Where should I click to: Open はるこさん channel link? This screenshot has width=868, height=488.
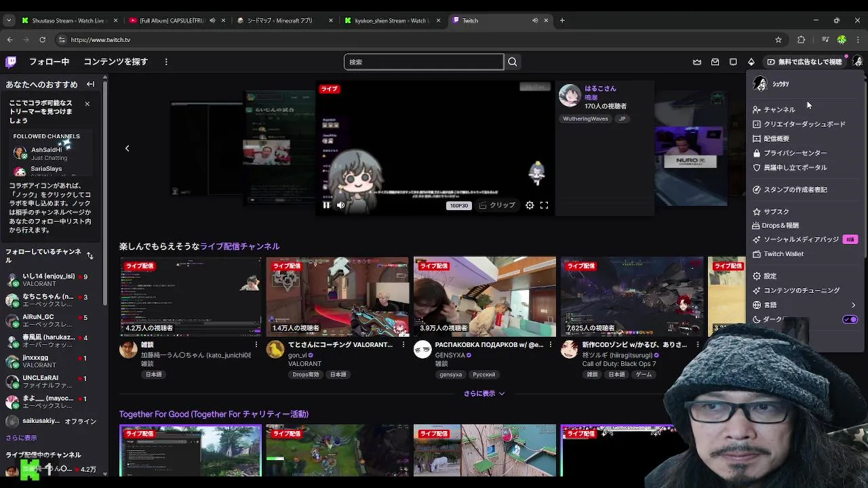(x=600, y=89)
